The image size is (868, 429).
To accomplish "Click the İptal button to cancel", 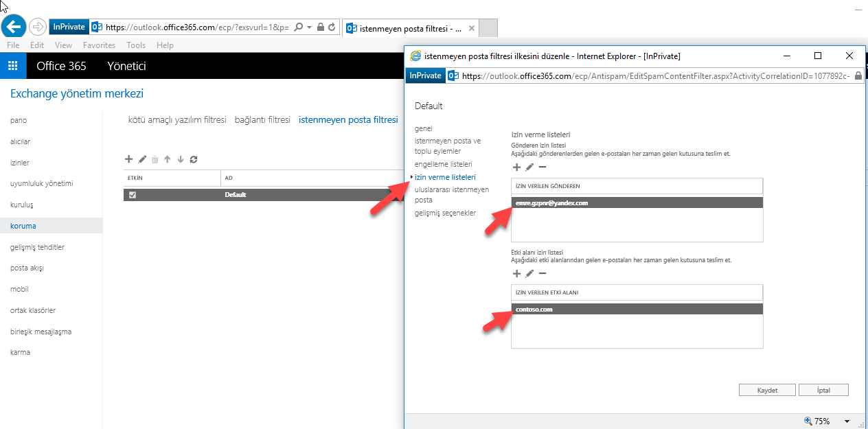I will [x=823, y=390].
